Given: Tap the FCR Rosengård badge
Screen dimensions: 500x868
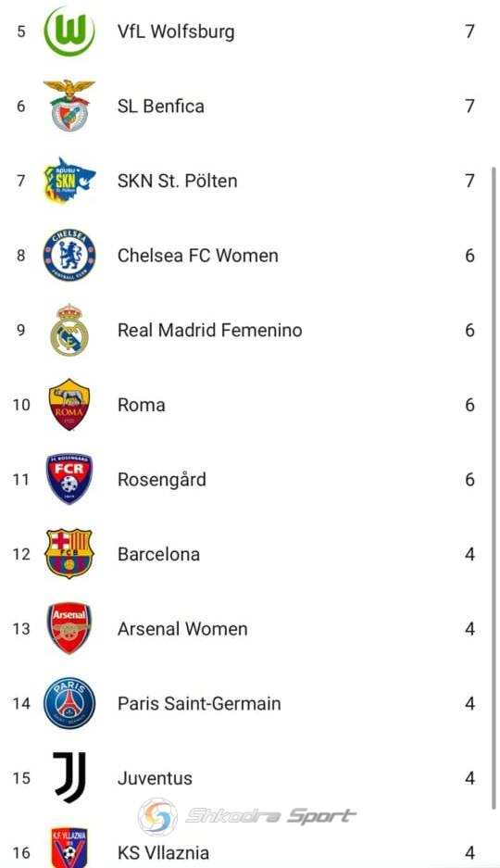Looking at the screenshot, I should pyautogui.click(x=69, y=479).
